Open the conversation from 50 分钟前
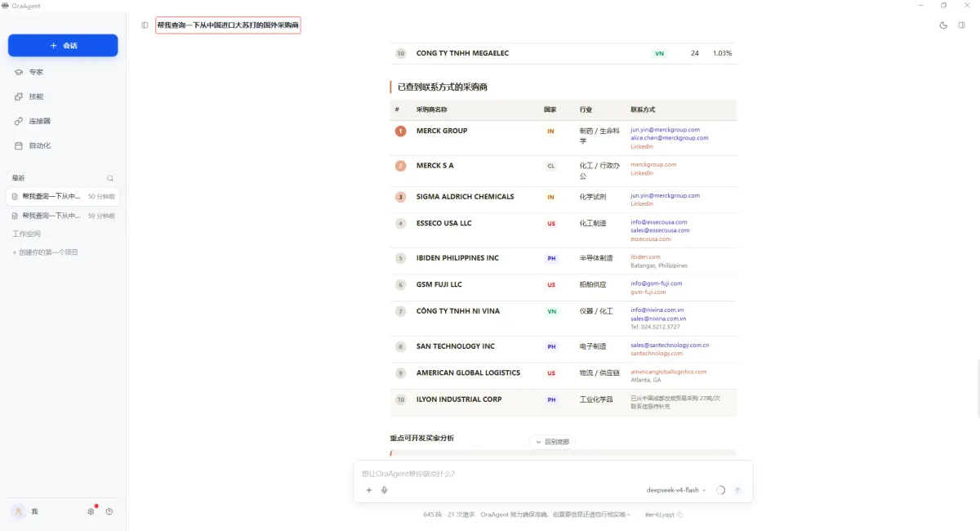This screenshot has width=980, height=531. [x=63, y=196]
